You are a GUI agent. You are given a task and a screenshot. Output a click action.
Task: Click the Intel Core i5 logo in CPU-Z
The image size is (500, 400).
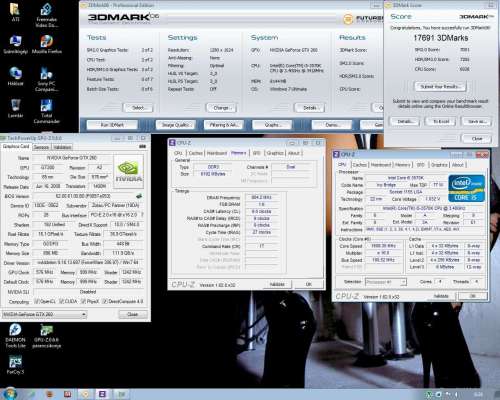pyautogui.click(x=466, y=188)
